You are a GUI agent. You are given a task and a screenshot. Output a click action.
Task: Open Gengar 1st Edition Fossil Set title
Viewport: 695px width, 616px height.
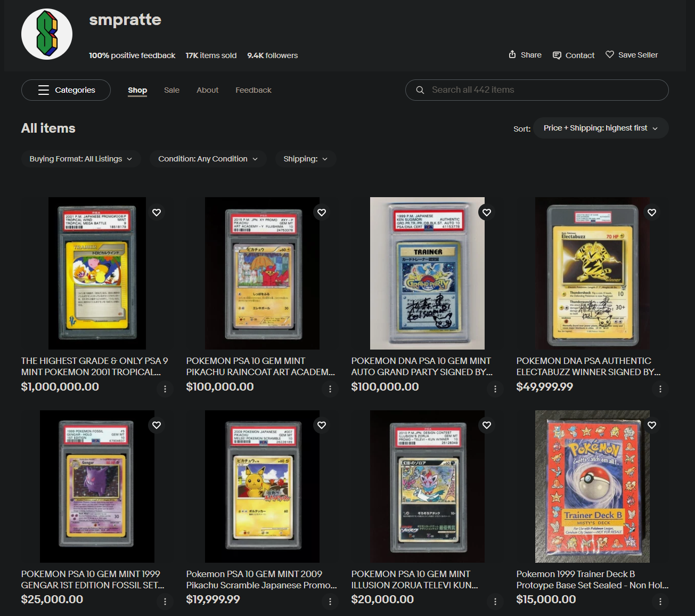tap(93, 579)
